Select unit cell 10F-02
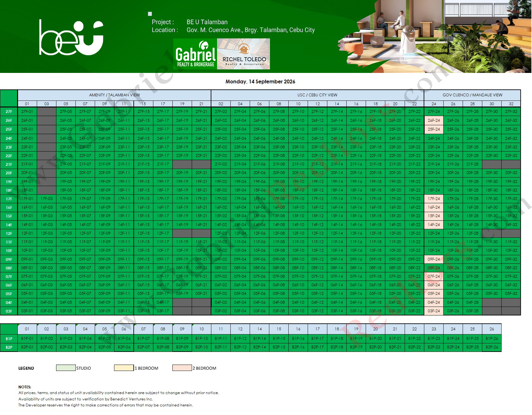This screenshot has width=532, height=415. [x=221, y=250]
